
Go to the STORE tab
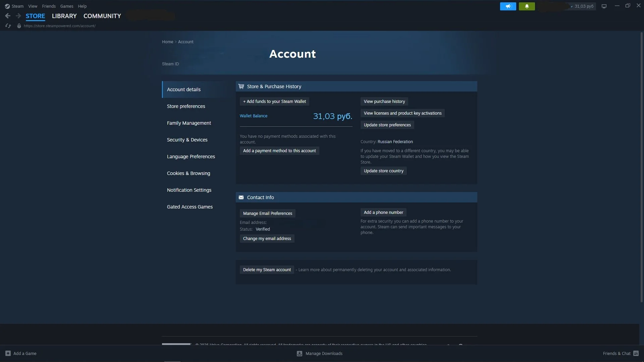click(x=36, y=16)
